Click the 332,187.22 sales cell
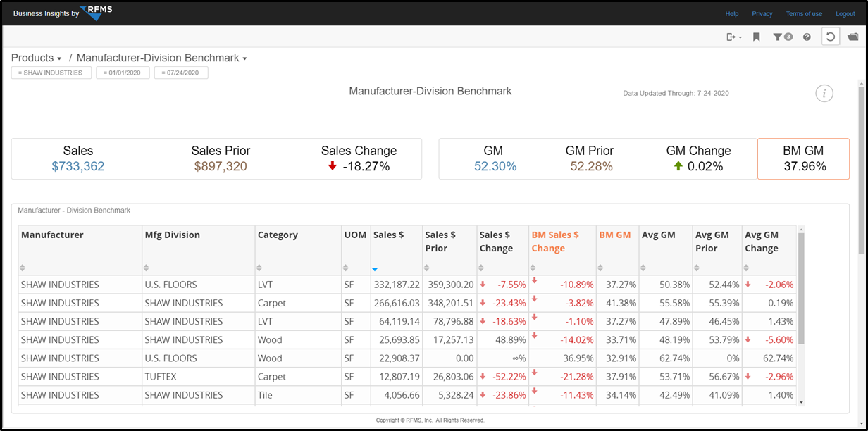Image resolution: width=868 pixels, height=431 pixels. tap(395, 285)
